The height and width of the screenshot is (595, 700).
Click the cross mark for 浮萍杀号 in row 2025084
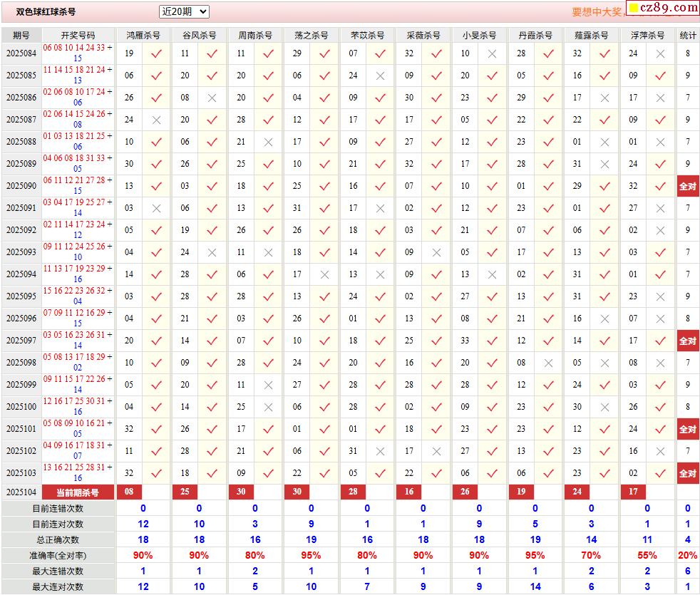660,53
